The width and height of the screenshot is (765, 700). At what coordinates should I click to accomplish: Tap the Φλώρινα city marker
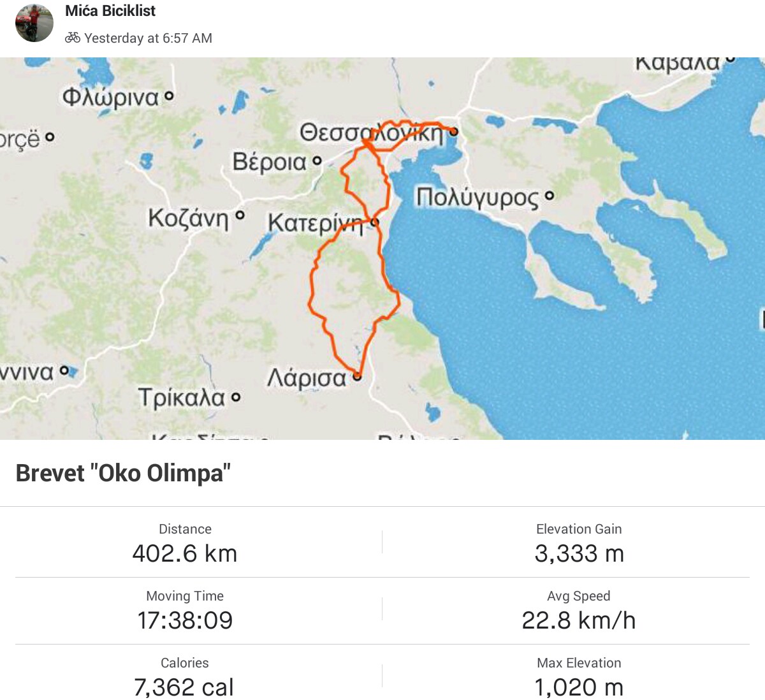[169, 96]
